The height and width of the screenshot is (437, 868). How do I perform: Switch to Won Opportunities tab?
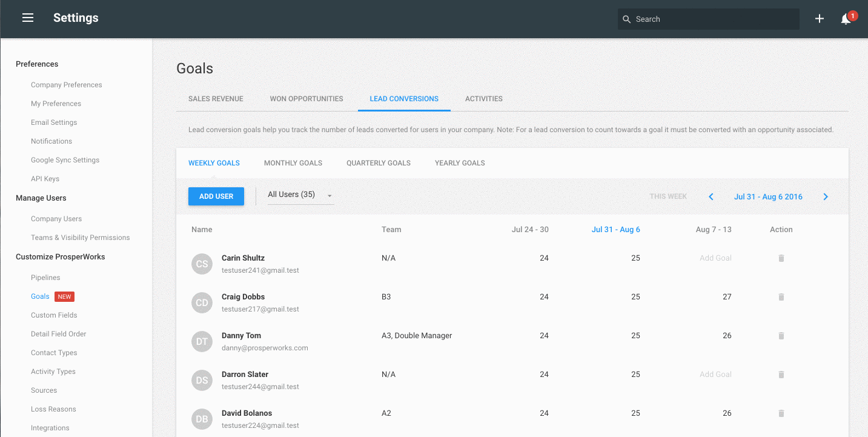click(x=306, y=99)
